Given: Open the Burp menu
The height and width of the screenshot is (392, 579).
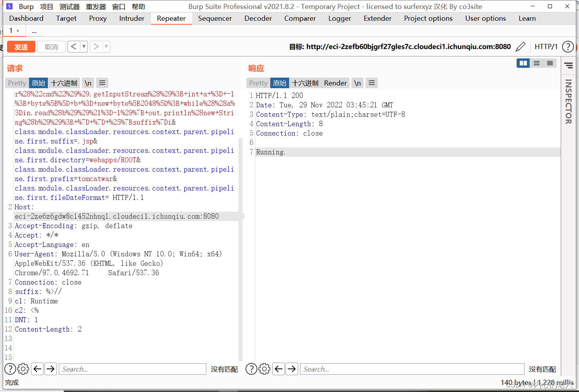Looking at the screenshot, I should coord(26,7).
